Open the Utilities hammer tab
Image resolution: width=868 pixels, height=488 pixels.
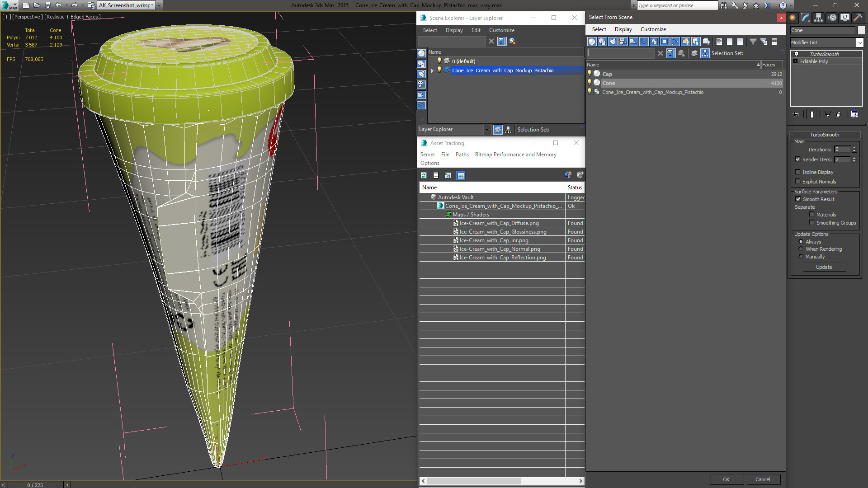[x=858, y=18]
